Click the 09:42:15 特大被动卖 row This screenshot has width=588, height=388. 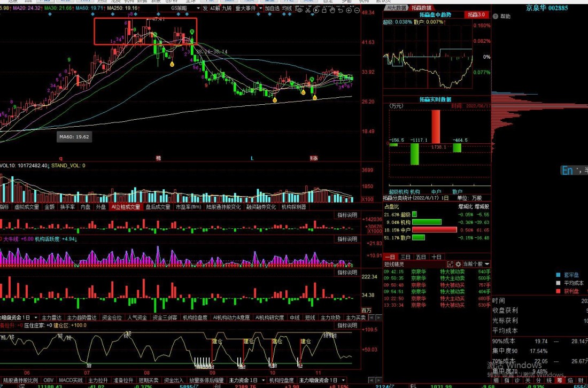(437, 271)
